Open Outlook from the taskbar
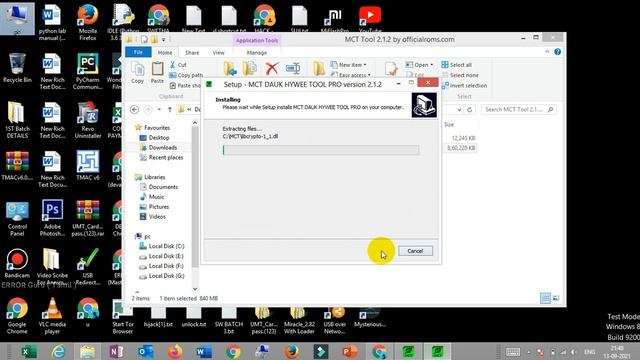Viewport: 640px width, 360px height. pos(145,351)
